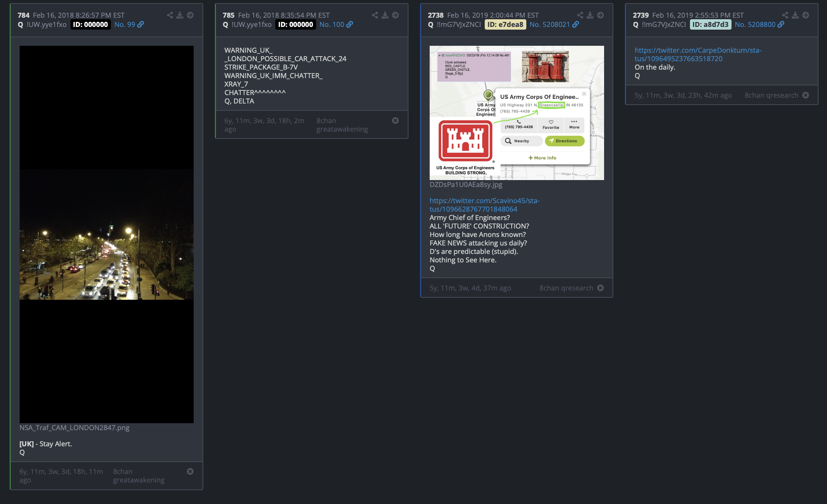The image size is (827, 504).
Task: Click the ID: 000000 badge on post 785
Action: pos(296,24)
